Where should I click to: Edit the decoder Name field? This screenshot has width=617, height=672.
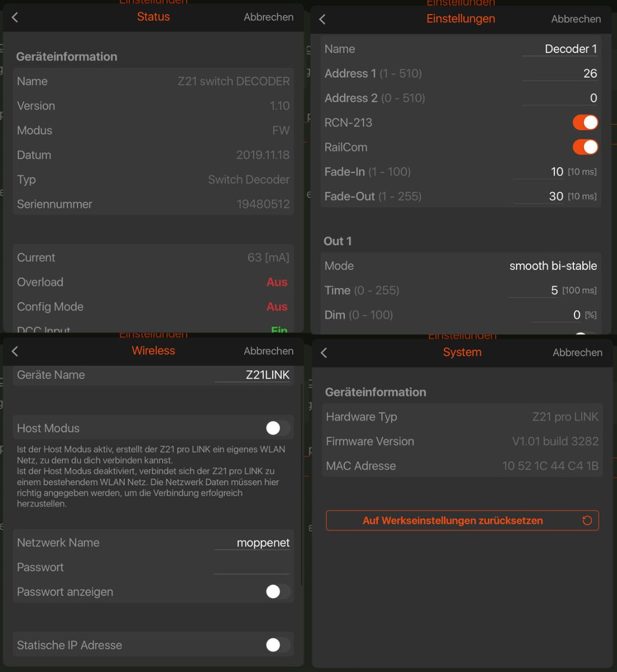coord(560,49)
